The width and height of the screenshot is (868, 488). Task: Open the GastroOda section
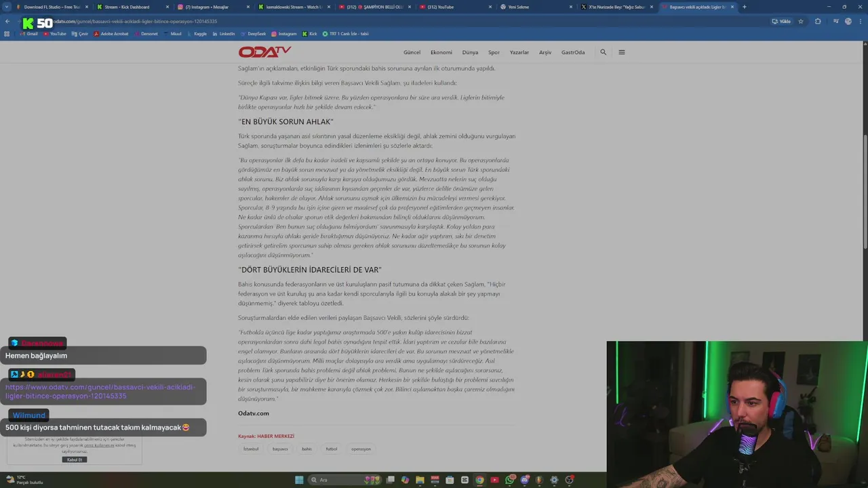coord(573,52)
